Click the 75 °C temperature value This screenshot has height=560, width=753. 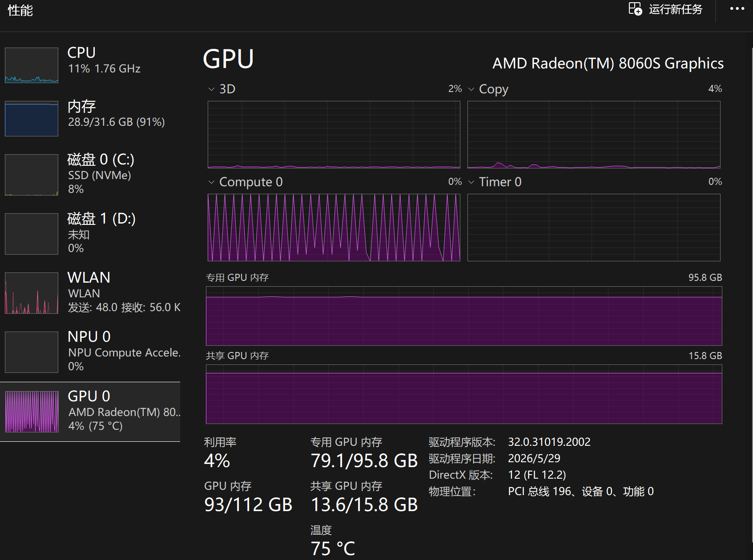(x=333, y=549)
